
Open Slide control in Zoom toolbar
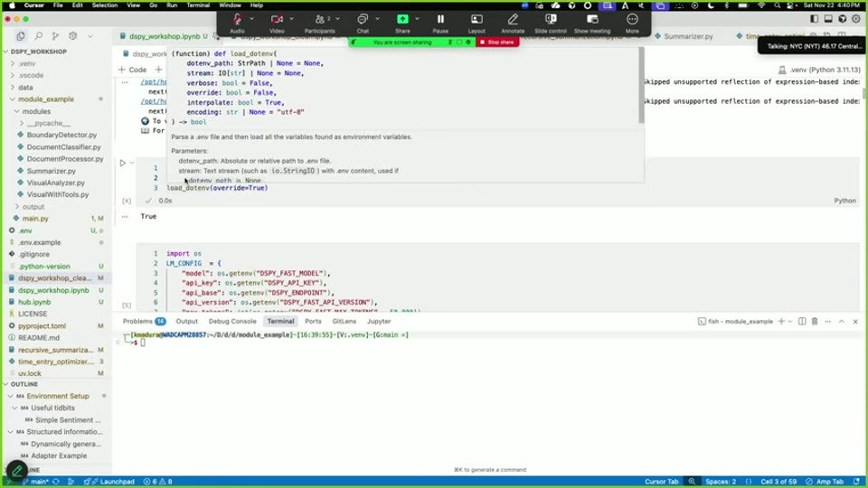click(x=551, y=23)
